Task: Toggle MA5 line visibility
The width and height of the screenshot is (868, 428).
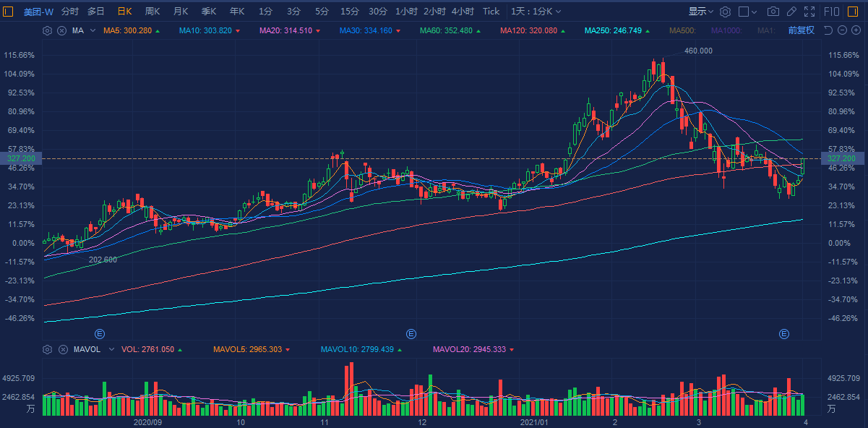Action: click(127, 30)
